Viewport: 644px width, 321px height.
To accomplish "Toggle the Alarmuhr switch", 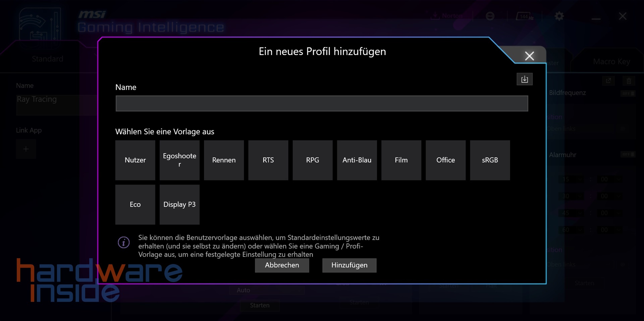I will pyautogui.click(x=628, y=155).
